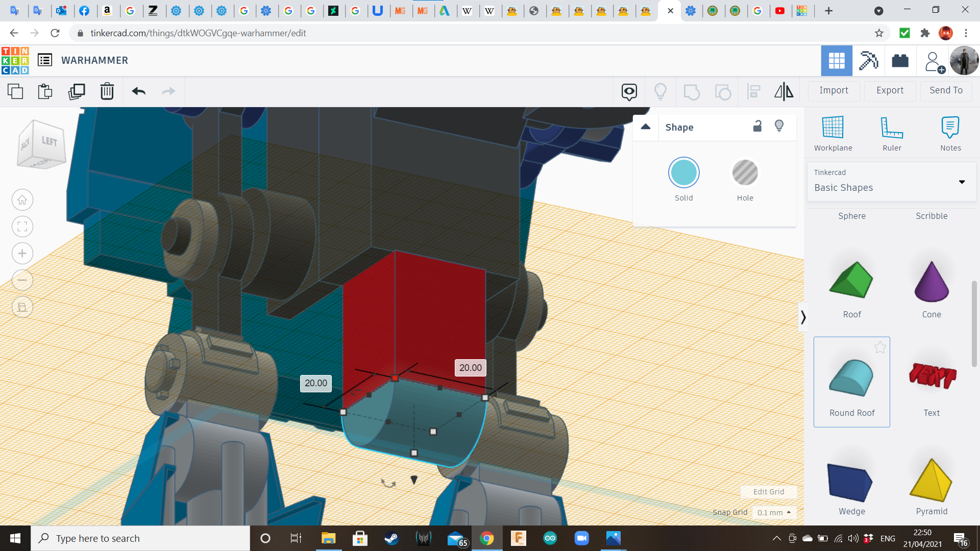Click the Zoom in plus button
This screenshot has height=551, width=980.
click(x=22, y=254)
